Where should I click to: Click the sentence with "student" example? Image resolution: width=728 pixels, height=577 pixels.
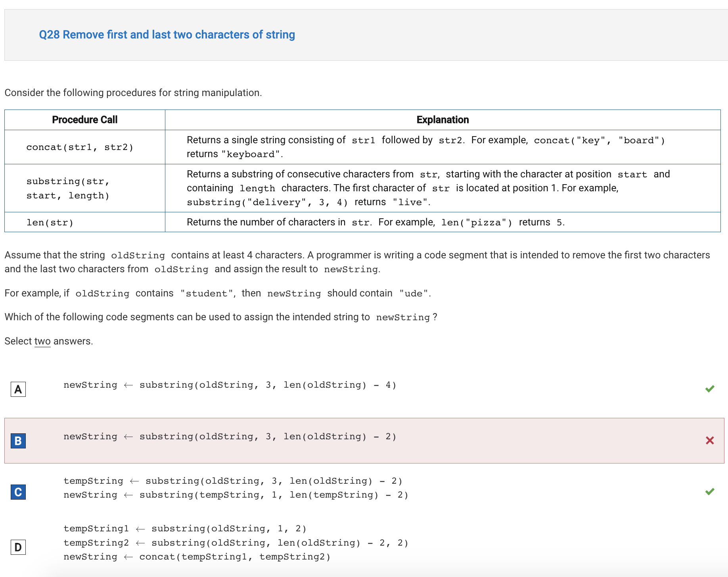[x=218, y=293]
